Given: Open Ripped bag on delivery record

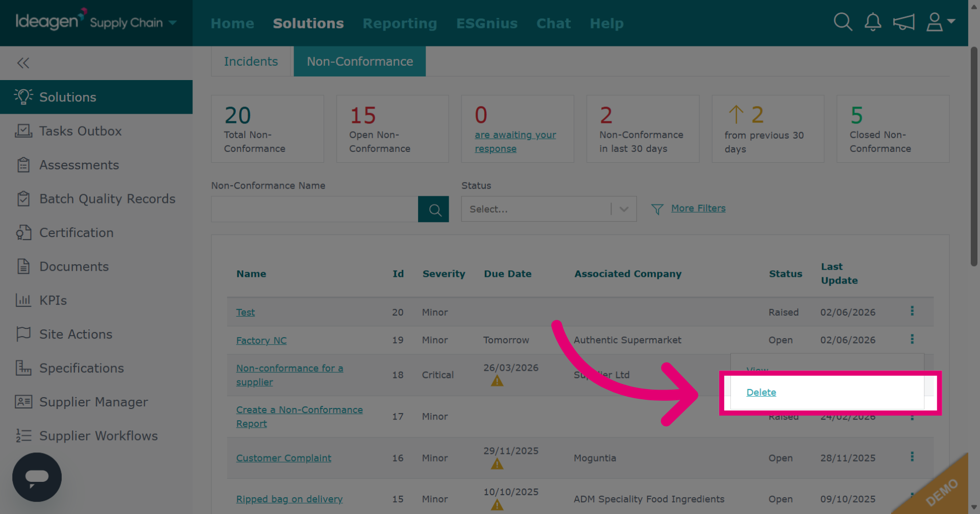Looking at the screenshot, I should (x=289, y=499).
